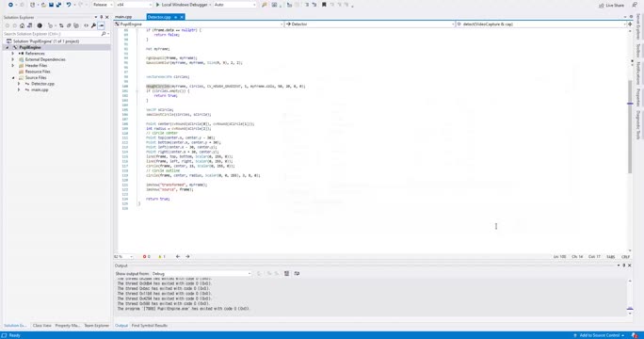Click Add to Source Control button

click(599, 335)
